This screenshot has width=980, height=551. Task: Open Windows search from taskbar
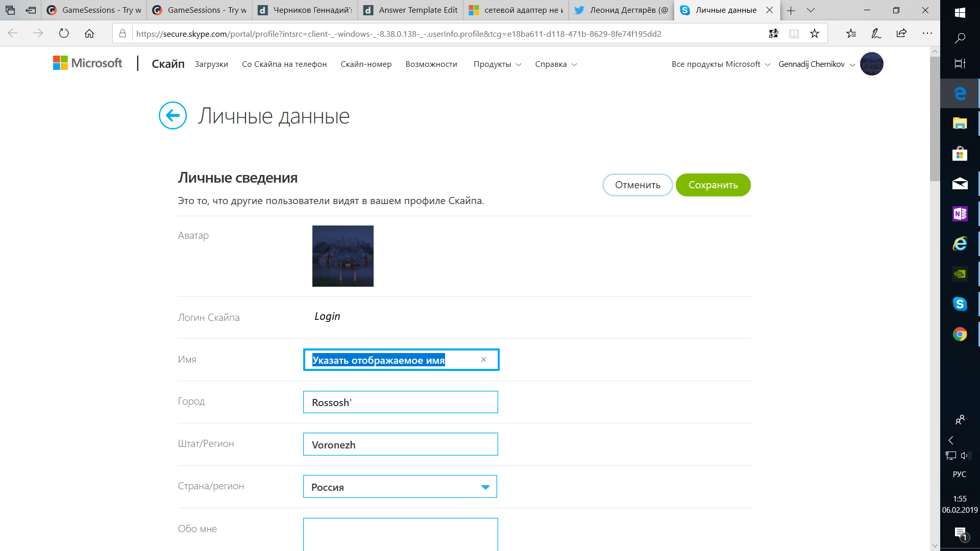tap(960, 38)
